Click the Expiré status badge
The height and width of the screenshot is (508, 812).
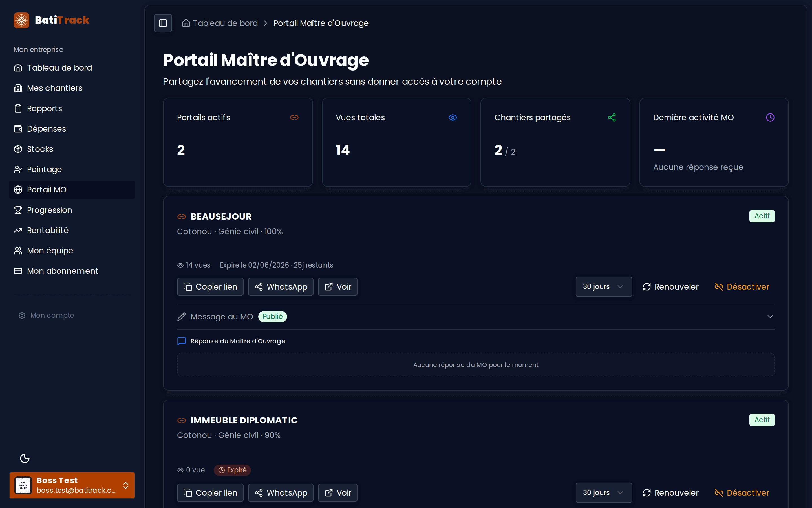[232, 470]
